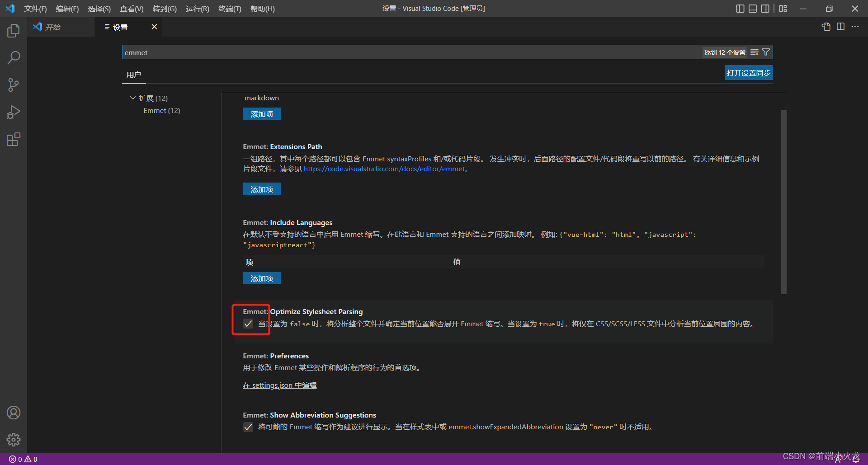This screenshot has width=868, height=465.
Task: Uncheck Optimize Stylesheet Parsing checkbox
Action: (248, 324)
